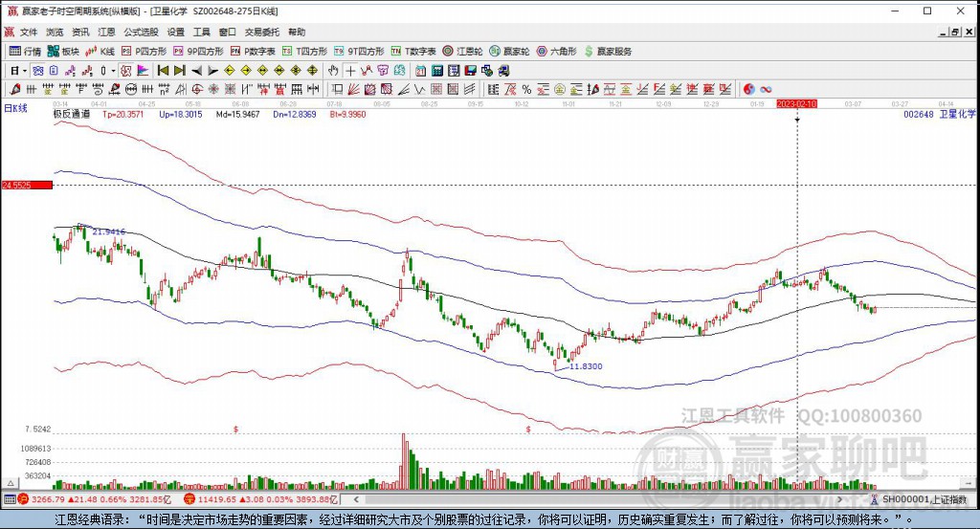
Task: Open the 江恩 menu
Action: pyautogui.click(x=106, y=32)
